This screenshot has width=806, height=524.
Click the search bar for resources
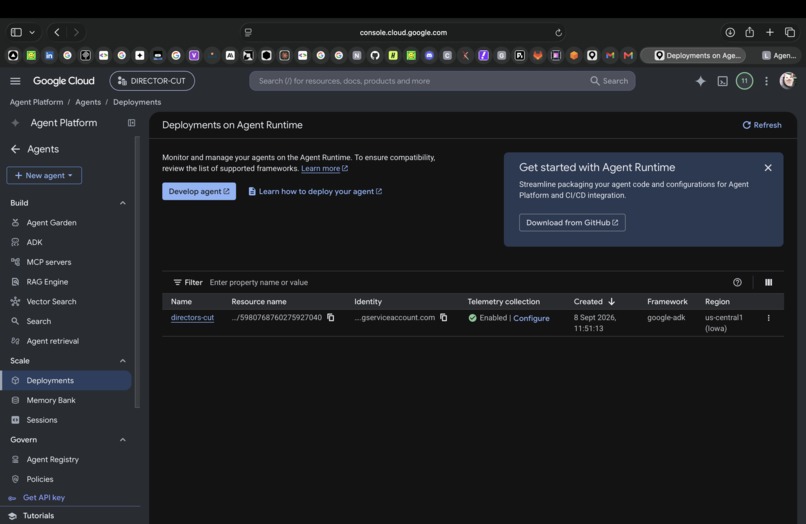tap(442, 81)
